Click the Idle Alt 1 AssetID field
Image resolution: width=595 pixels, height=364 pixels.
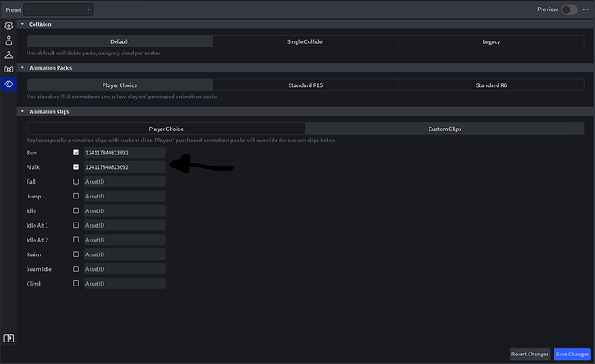pos(124,225)
